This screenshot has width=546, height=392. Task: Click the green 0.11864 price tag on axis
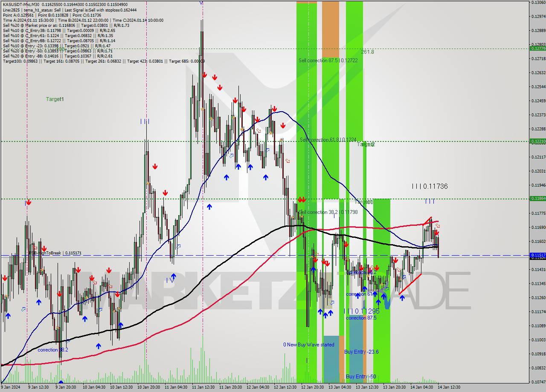tap(537, 199)
